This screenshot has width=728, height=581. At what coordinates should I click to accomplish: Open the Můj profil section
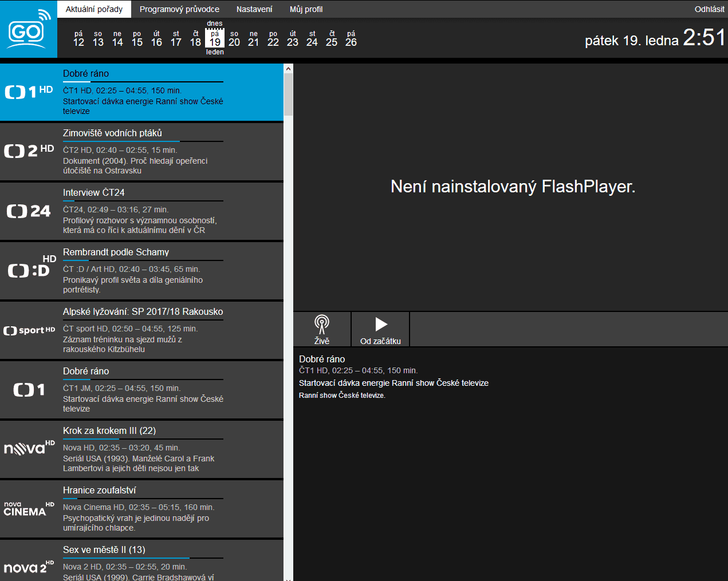pos(305,9)
